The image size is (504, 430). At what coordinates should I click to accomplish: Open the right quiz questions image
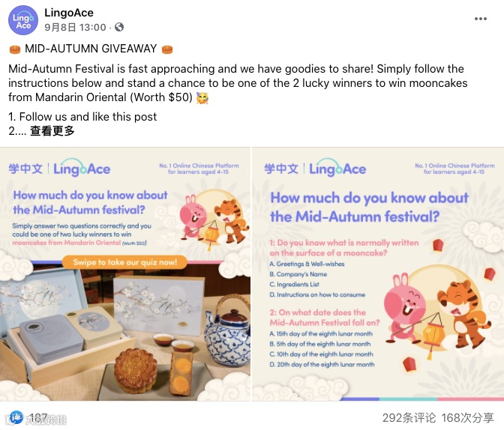(378, 274)
